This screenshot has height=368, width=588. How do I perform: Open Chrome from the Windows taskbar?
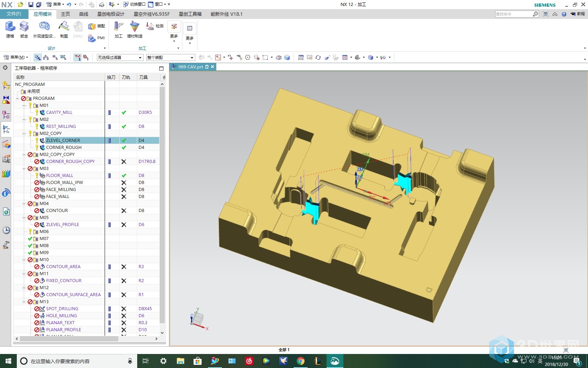click(x=300, y=361)
